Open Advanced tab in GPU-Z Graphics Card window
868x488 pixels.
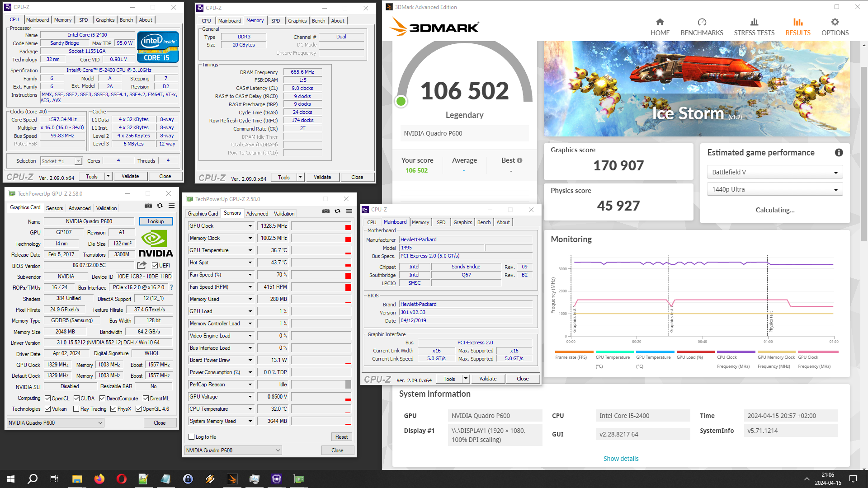point(80,208)
